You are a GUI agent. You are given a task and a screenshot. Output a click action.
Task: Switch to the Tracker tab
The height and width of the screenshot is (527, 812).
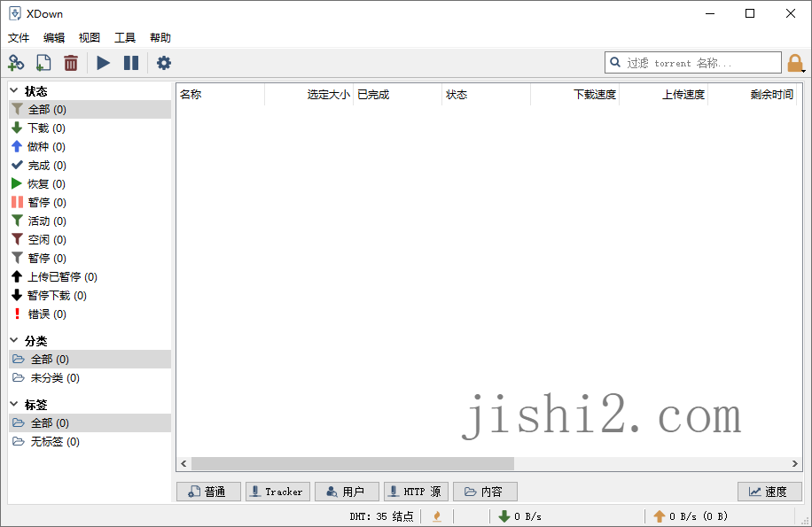[277, 492]
